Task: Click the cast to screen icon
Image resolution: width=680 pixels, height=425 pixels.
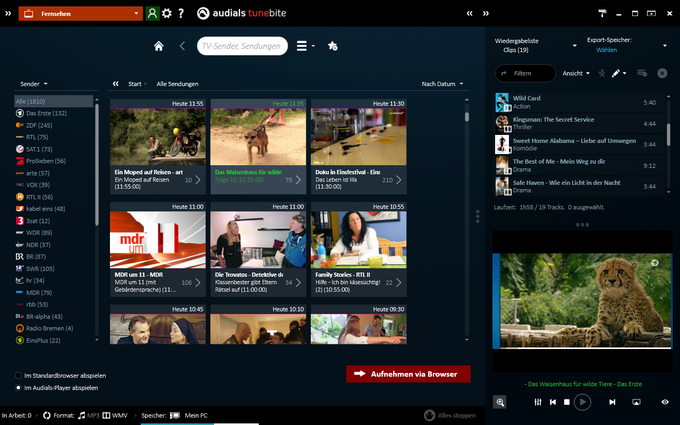Action: (x=636, y=402)
